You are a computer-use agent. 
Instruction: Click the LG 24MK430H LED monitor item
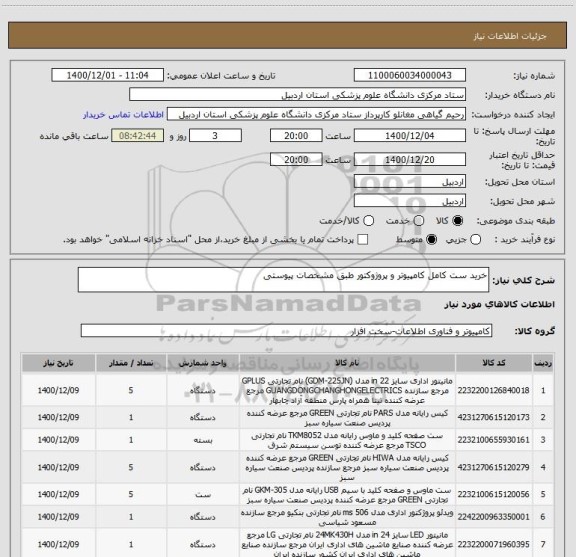(347, 544)
